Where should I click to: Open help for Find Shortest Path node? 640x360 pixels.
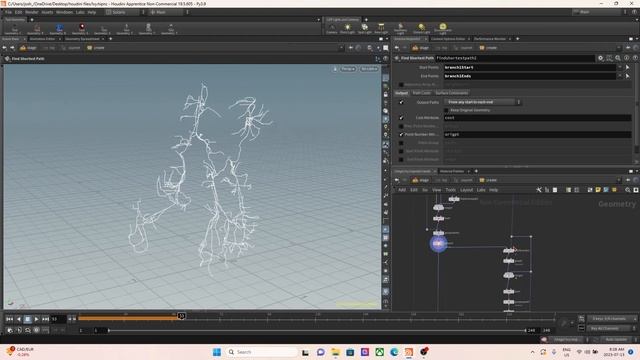[x=635, y=58]
